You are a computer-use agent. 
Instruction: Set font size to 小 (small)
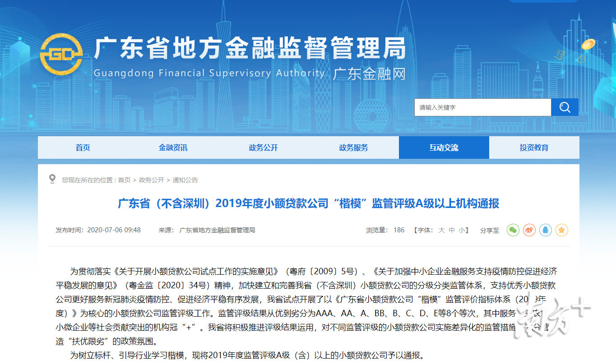point(462,230)
